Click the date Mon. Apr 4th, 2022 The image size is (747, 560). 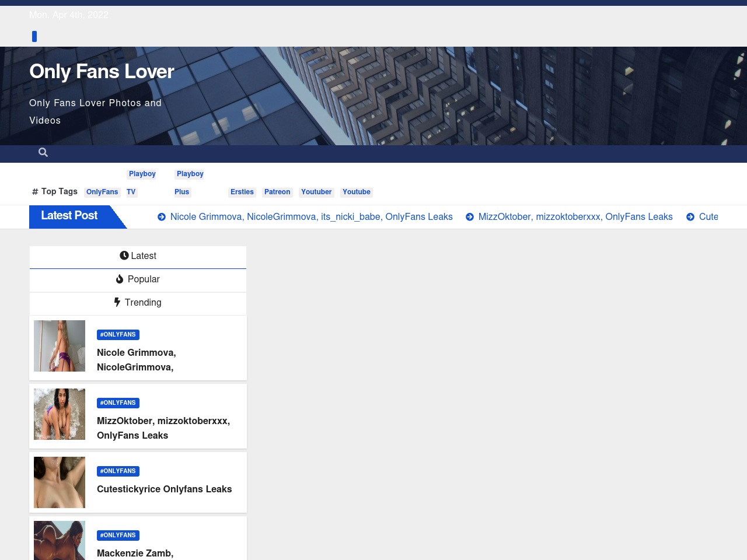point(69,15)
